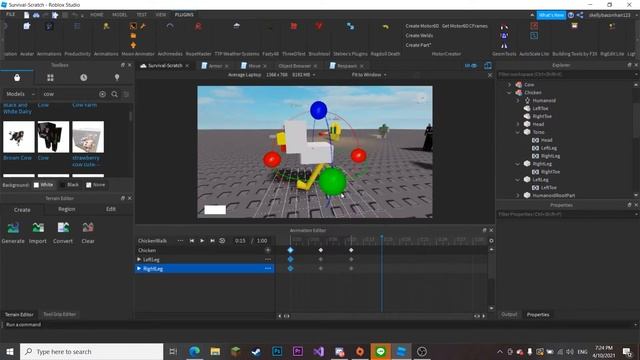Open the Fit to Window dropdown
Image resolution: width=640 pixels, height=360 pixels.
369,75
